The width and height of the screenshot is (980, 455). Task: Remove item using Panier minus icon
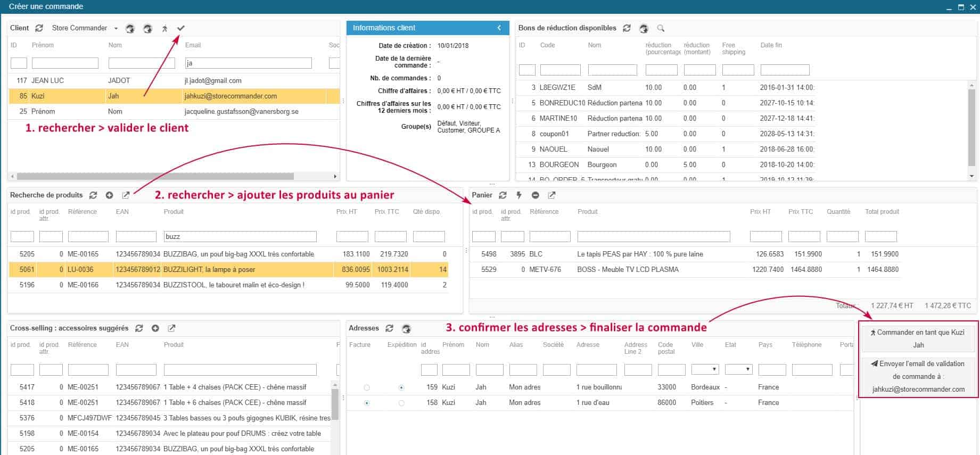point(535,195)
